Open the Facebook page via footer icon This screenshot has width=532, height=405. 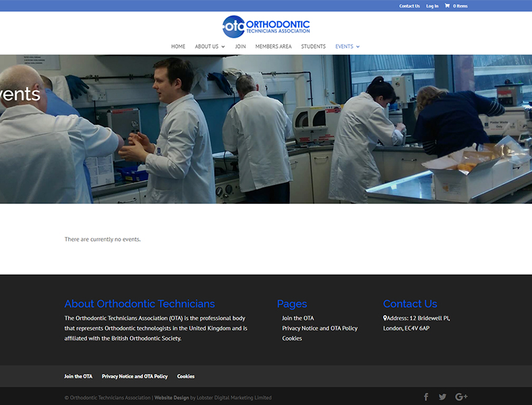pos(425,397)
